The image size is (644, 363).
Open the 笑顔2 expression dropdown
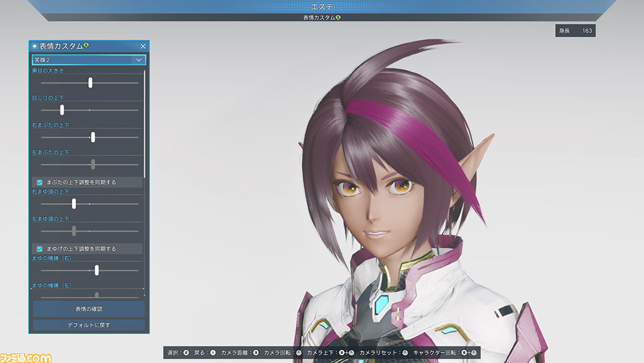click(x=89, y=59)
